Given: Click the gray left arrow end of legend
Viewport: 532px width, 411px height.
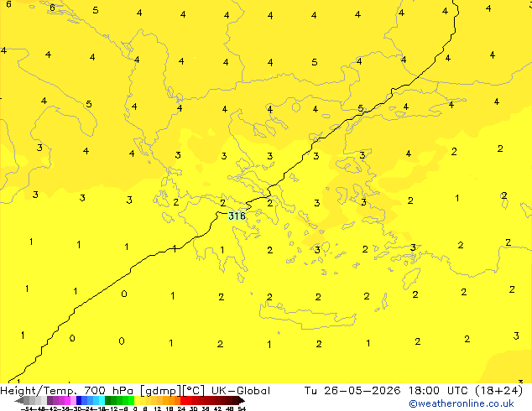Looking at the screenshot, I should tap(18, 400).
